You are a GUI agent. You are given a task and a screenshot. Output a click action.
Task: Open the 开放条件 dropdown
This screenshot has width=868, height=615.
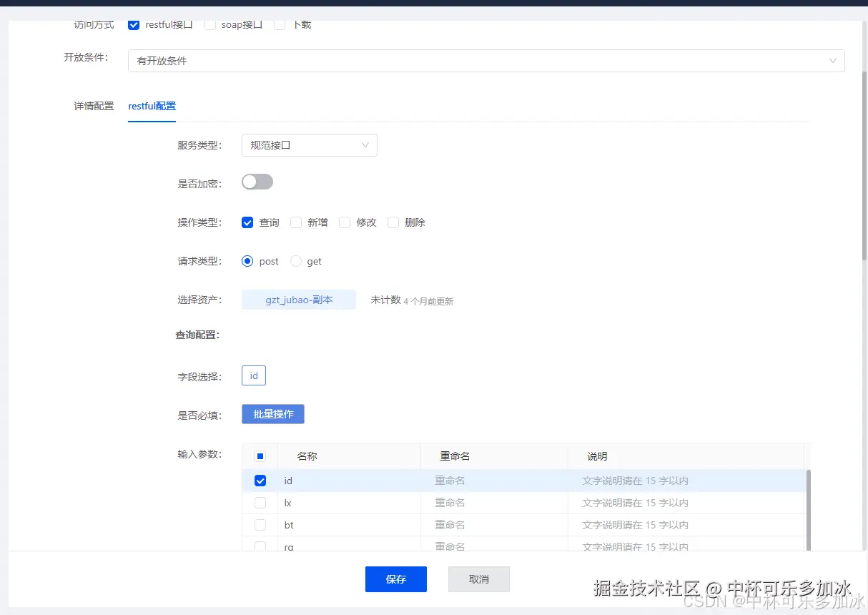[x=486, y=61]
